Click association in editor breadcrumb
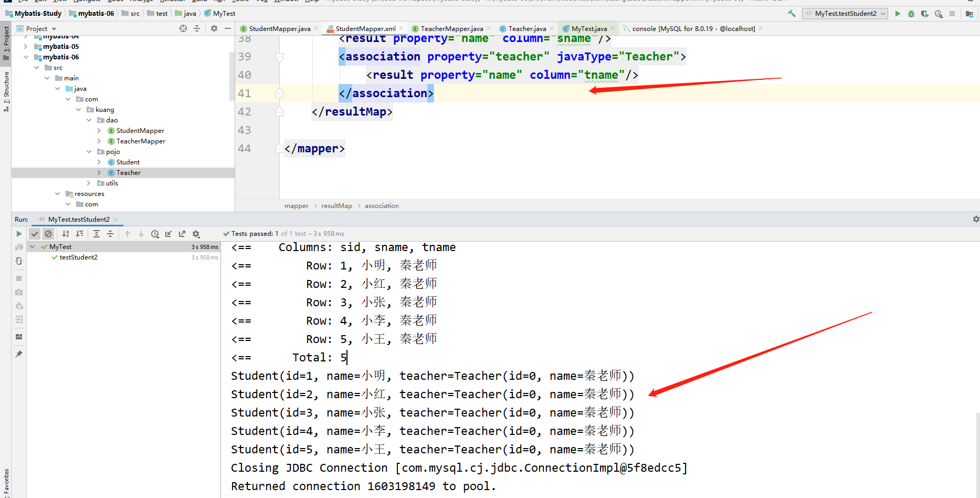This screenshot has height=498, width=980. [x=382, y=206]
